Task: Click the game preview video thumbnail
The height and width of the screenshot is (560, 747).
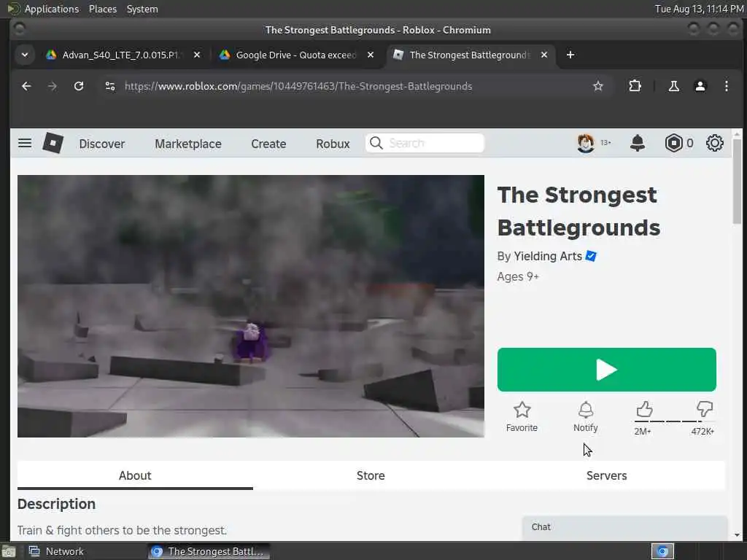Action: point(251,306)
